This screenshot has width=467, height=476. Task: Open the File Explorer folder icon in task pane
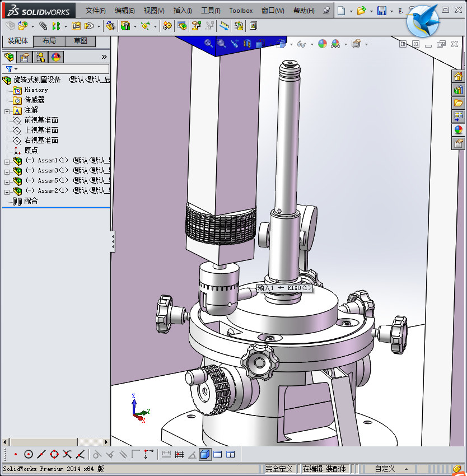pos(458,103)
